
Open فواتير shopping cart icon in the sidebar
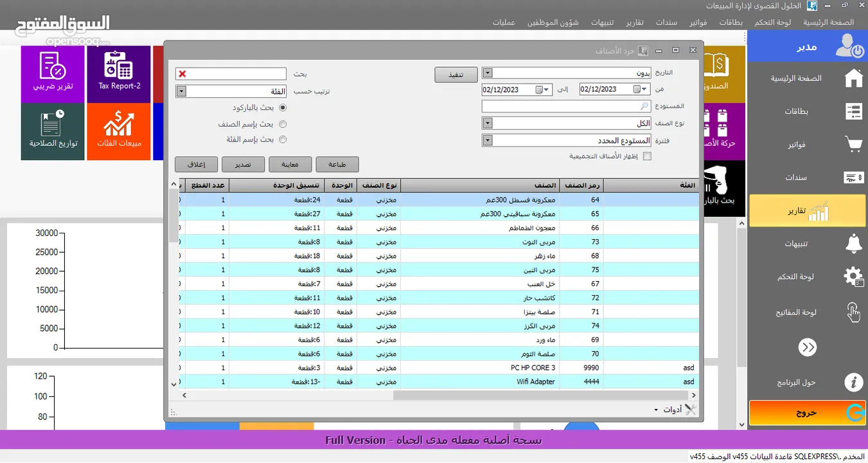click(x=853, y=145)
